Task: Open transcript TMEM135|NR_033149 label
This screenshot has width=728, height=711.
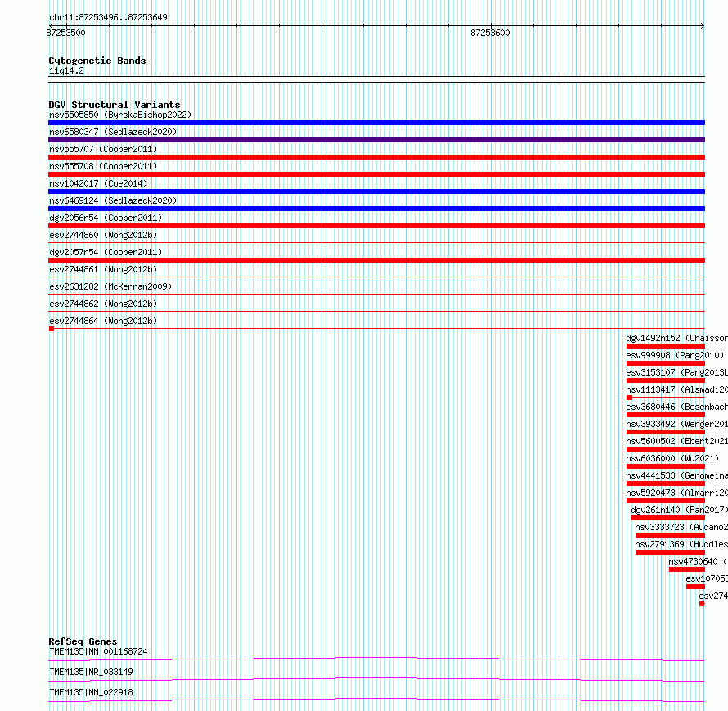Action: point(91,672)
